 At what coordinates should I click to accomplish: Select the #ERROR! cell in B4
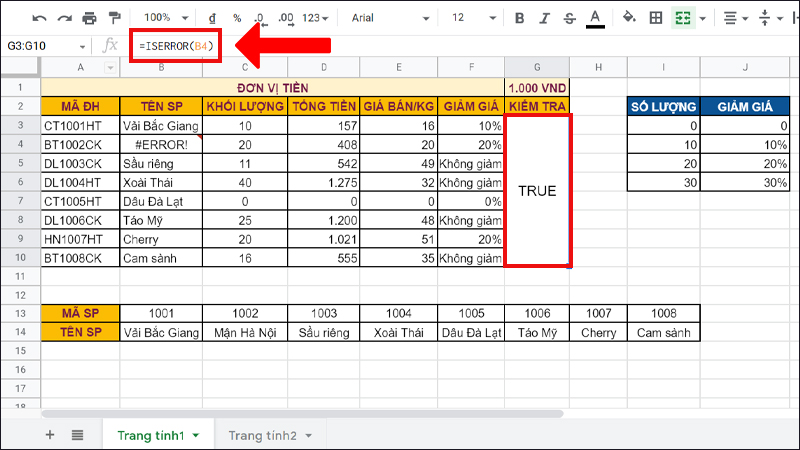[x=161, y=145]
